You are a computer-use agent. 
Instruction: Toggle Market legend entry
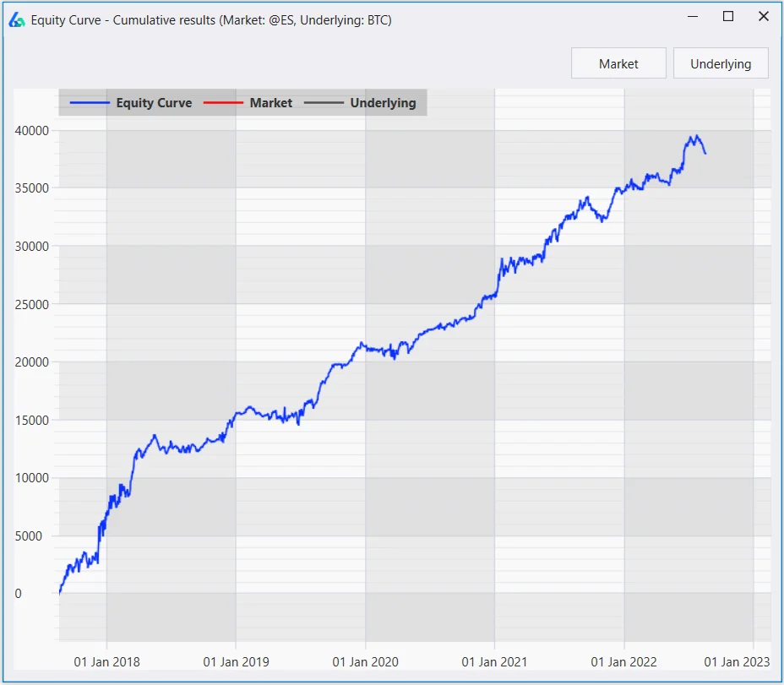(248, 103)
